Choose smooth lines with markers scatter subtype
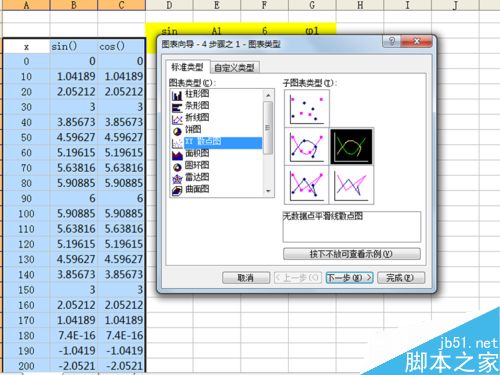 tap(307, 146)
